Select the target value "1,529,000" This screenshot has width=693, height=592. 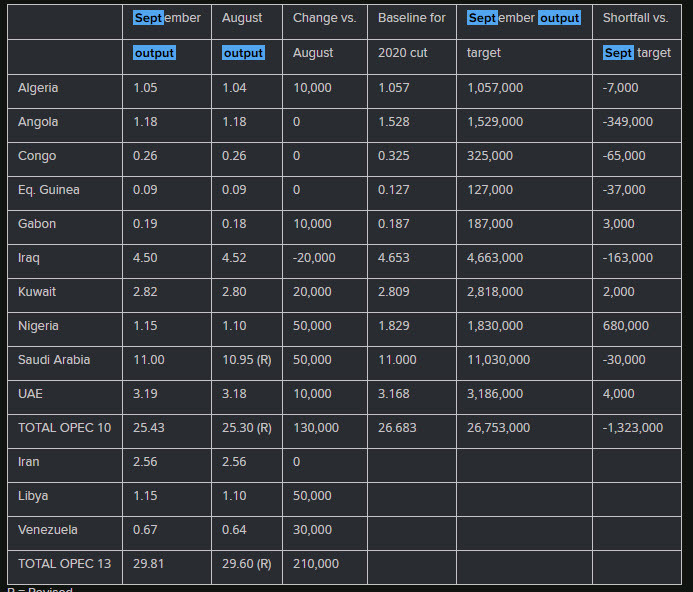[x=495, y=122]
